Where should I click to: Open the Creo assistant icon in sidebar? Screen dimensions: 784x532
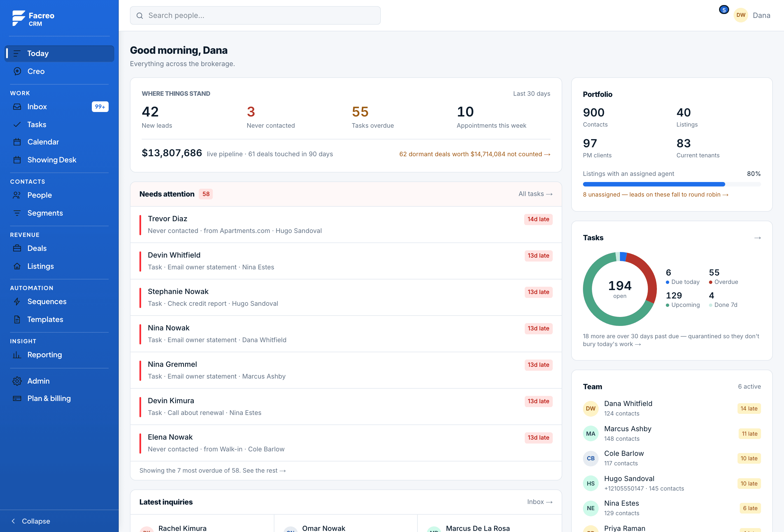tap(17, 71)
